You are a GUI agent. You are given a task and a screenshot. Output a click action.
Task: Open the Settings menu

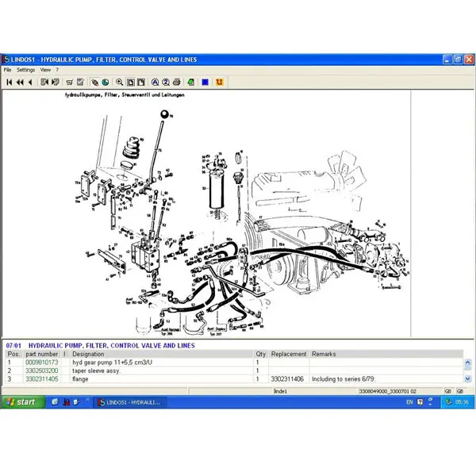[26, 70]
